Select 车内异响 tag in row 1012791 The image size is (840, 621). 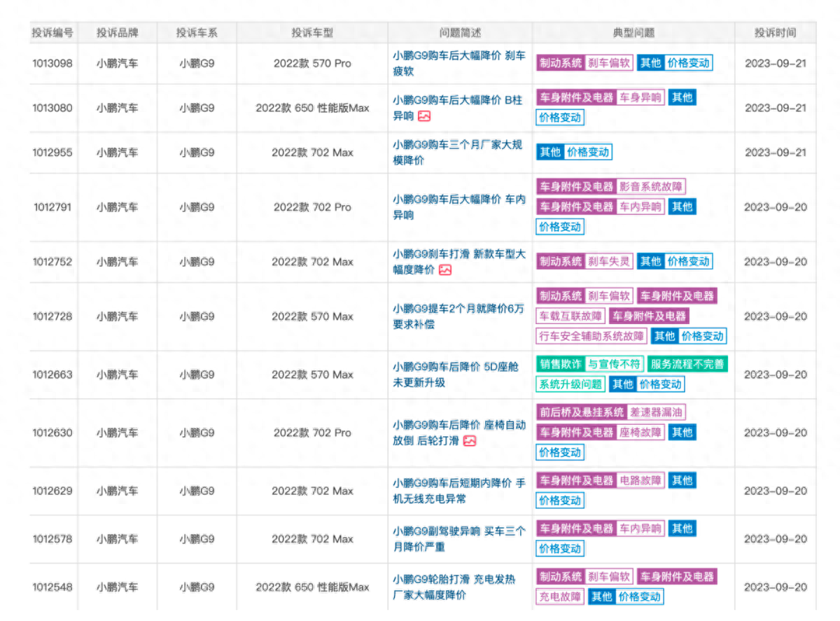[x=640, y=207]
